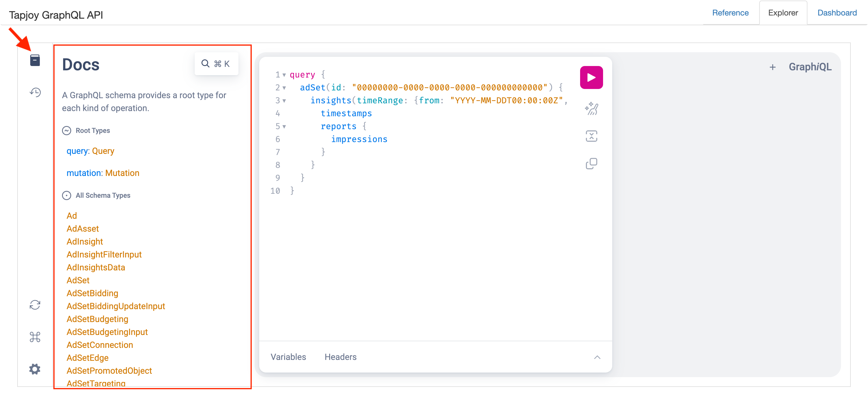Image resolution: width=868 pixels, height=407 pixels.
Task: Run the query with play button
Action: [591, 77]
